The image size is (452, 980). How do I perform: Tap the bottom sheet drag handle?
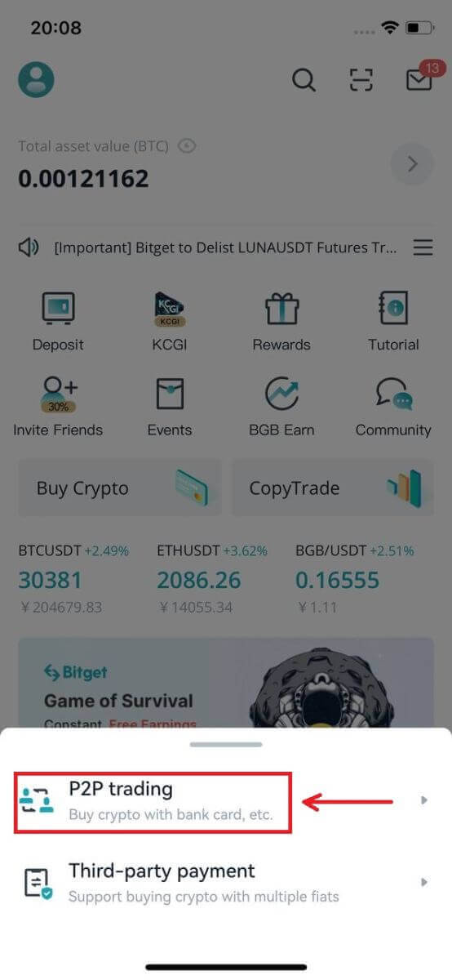226,744
